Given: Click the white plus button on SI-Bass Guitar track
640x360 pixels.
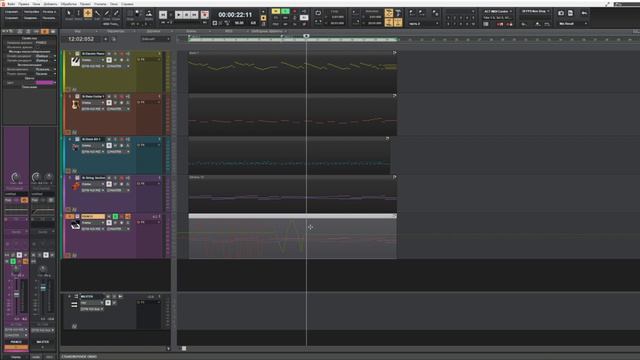Looking at the screenshot, I should [109, 103].
